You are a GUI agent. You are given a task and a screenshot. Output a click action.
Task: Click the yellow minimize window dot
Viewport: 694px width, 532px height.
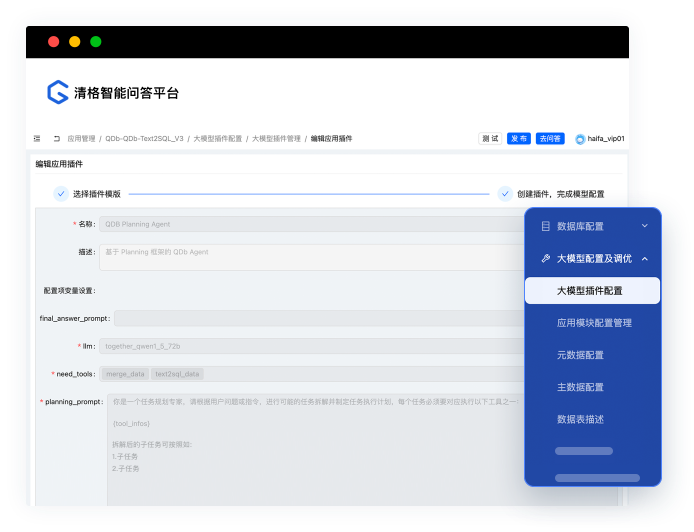(75, 42)
